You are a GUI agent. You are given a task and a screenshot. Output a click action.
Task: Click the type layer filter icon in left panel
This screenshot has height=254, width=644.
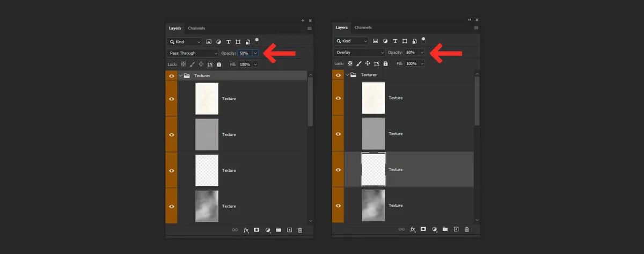pos(229,41)
